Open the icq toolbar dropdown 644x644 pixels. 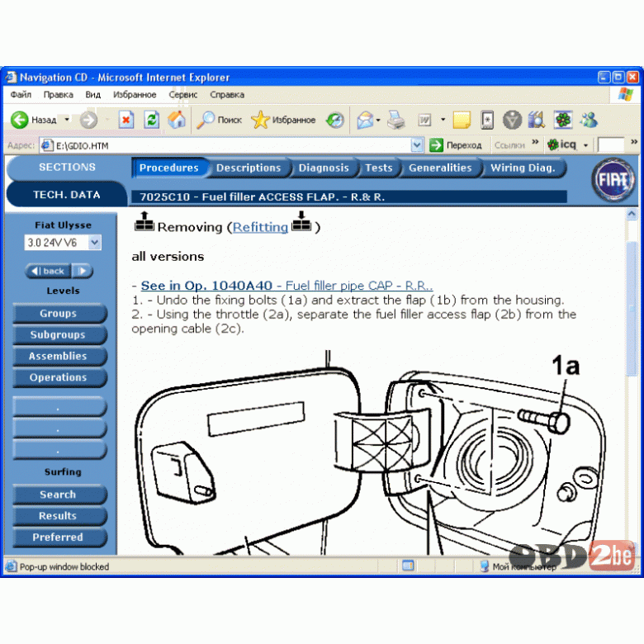coord(585,145)
